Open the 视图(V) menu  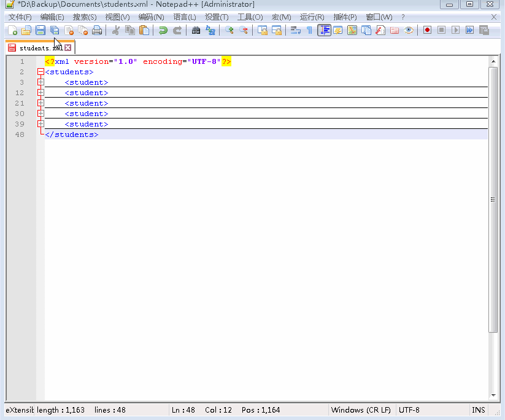[118, 17]
